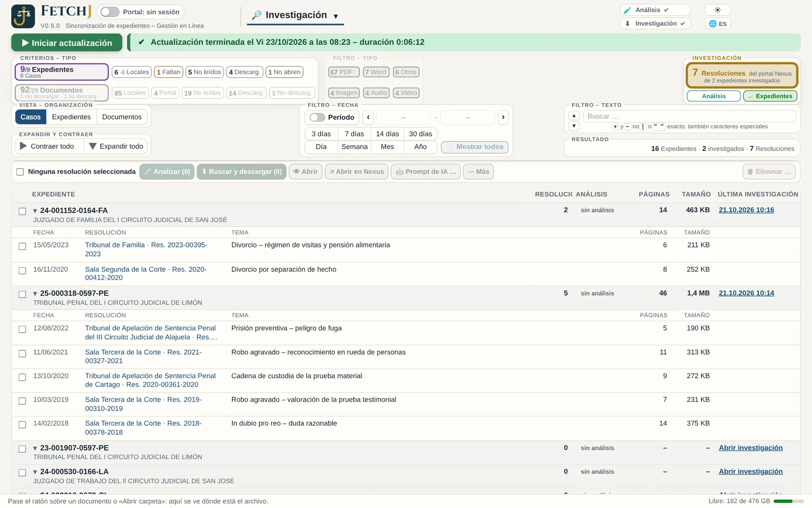Select the 7 días date filter
The image size is (812, 508).
point(354,134)
